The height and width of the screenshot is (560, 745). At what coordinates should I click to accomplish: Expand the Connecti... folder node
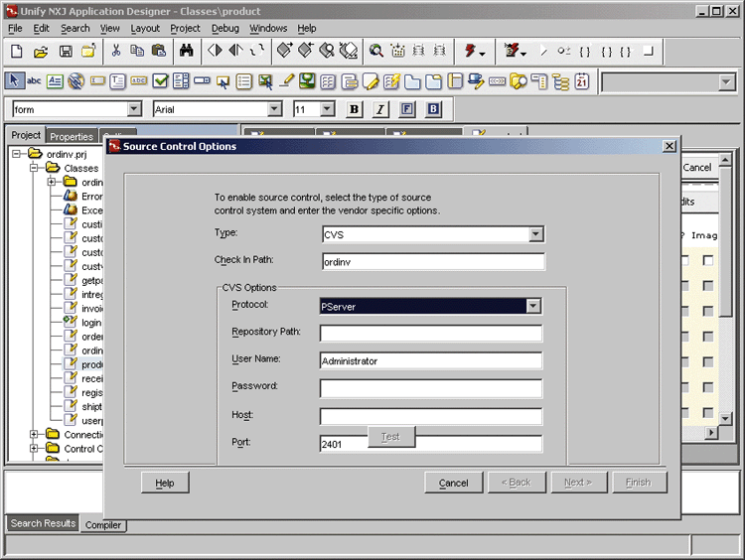pos(34,434)
